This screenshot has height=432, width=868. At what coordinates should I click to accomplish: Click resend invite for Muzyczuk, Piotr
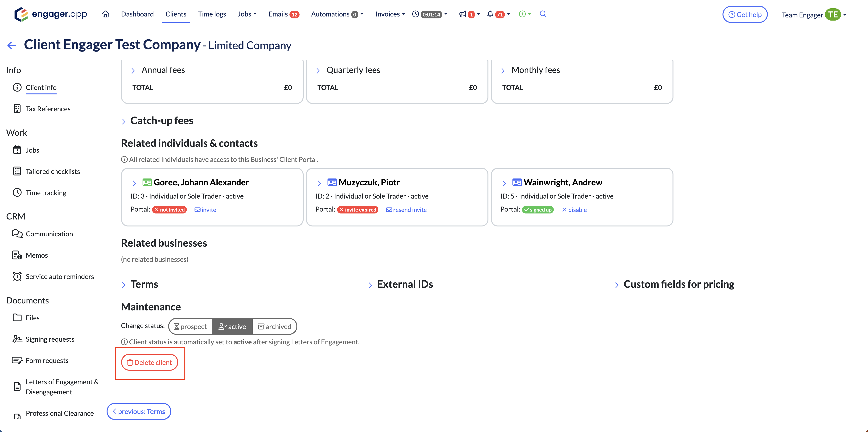point(406,210)
